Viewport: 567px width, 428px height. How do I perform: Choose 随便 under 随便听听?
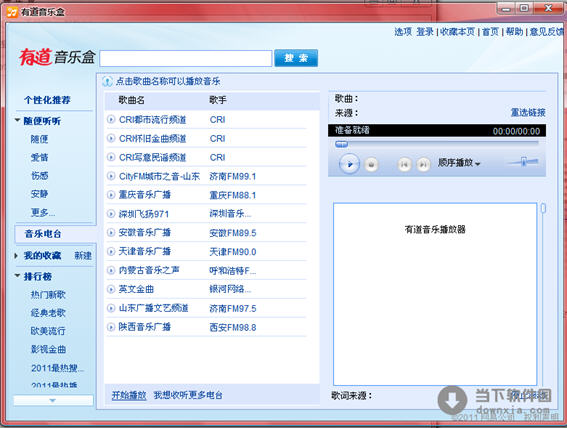point(39,139)
